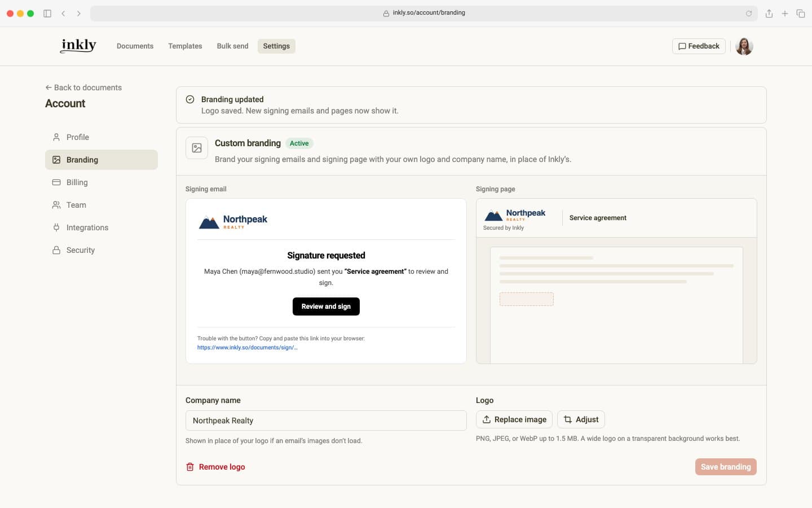Click the Signature requested heading
This screenshot has height=508, width=812.
tap(326, 256)
